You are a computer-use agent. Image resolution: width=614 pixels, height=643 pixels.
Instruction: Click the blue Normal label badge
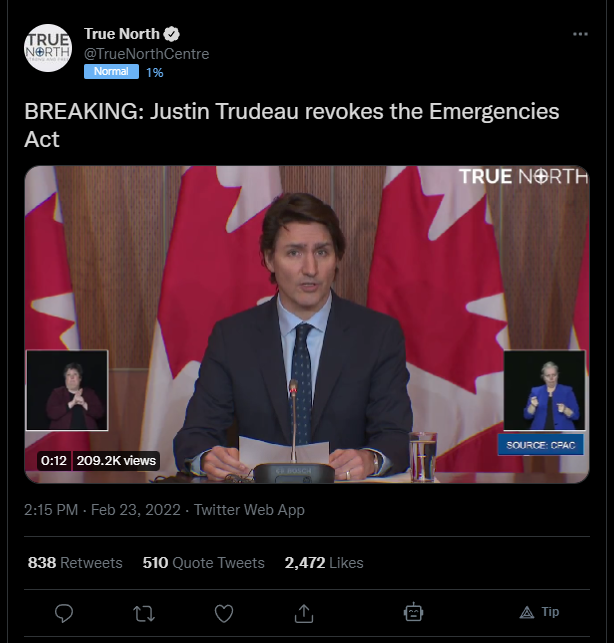(111, 71)
